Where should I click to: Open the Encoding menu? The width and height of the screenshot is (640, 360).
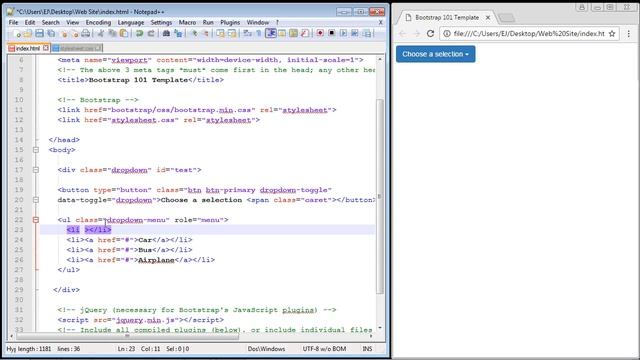pyautogui.click(x=98, y=22)
